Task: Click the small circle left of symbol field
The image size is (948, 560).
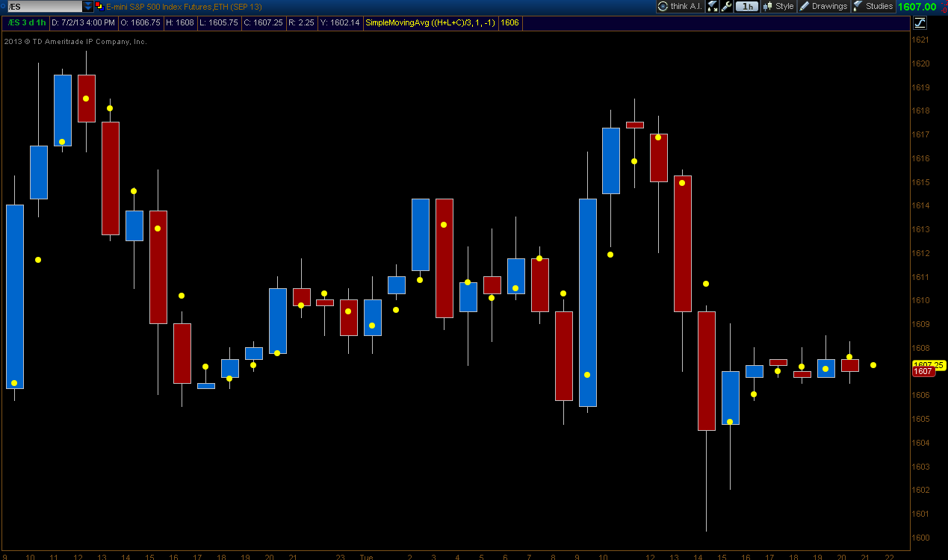Action: coord(3,6)
